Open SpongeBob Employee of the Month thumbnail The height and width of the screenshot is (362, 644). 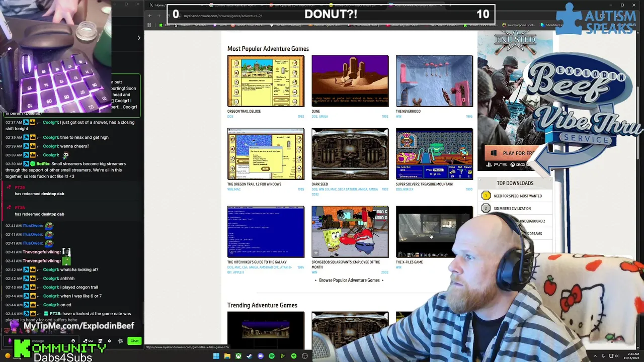[x=350, y=232]
